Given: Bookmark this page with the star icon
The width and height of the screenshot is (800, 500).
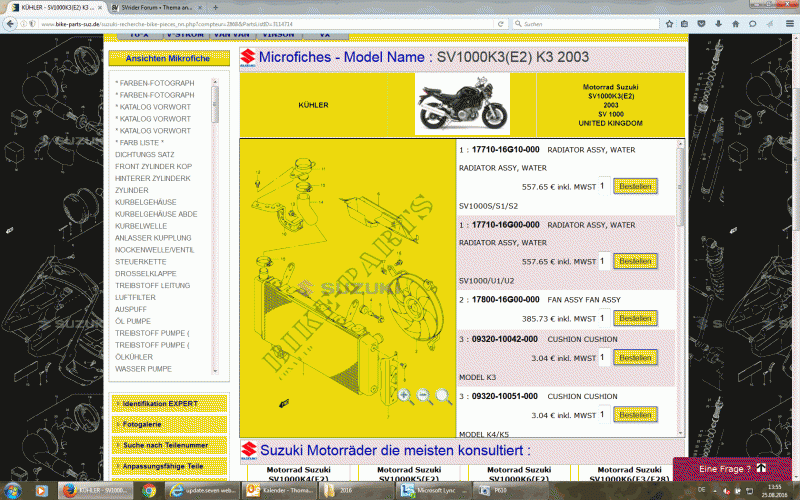Looking at the screenshot, I should (669, 24).
